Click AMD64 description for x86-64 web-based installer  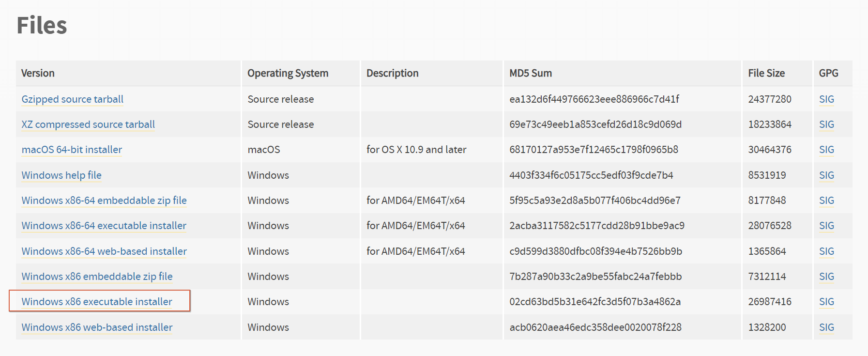416,251
